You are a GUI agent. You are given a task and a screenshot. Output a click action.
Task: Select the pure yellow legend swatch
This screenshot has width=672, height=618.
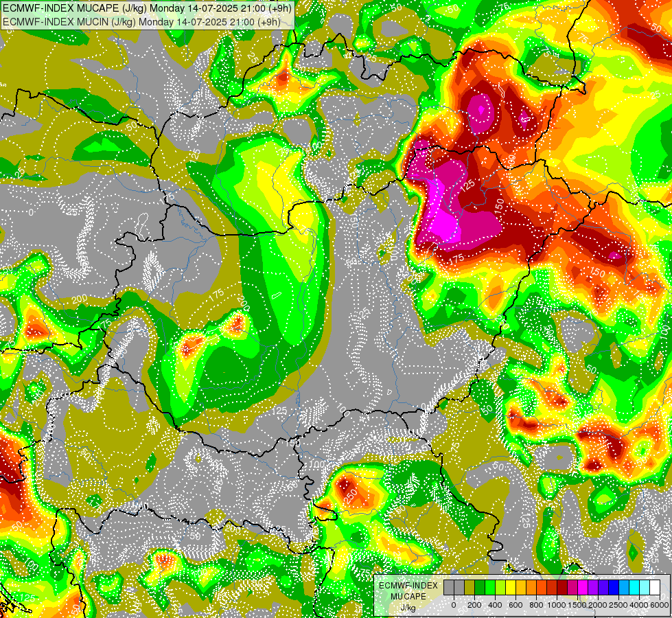click(511, 587)
